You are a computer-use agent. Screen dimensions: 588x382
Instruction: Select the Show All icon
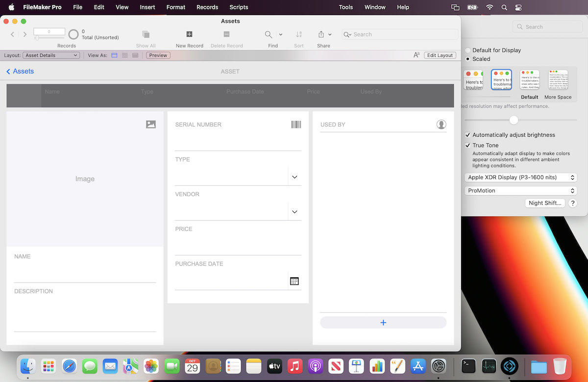(x=146, y=34)
